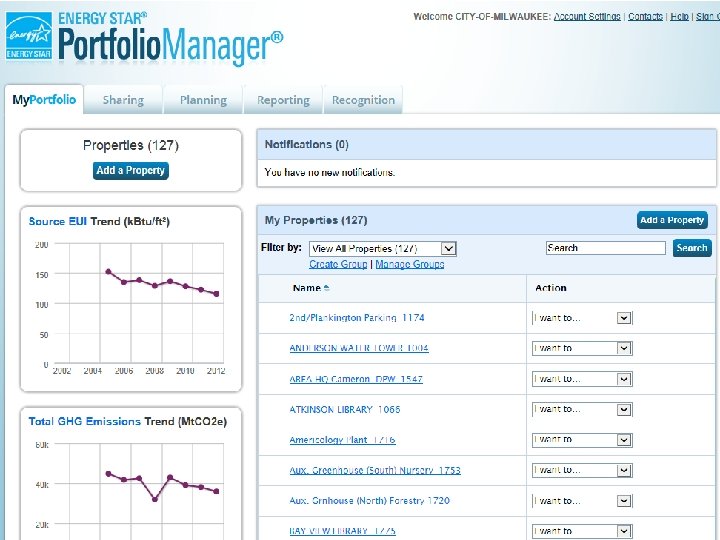Open Account Settings link

[587, 17]
